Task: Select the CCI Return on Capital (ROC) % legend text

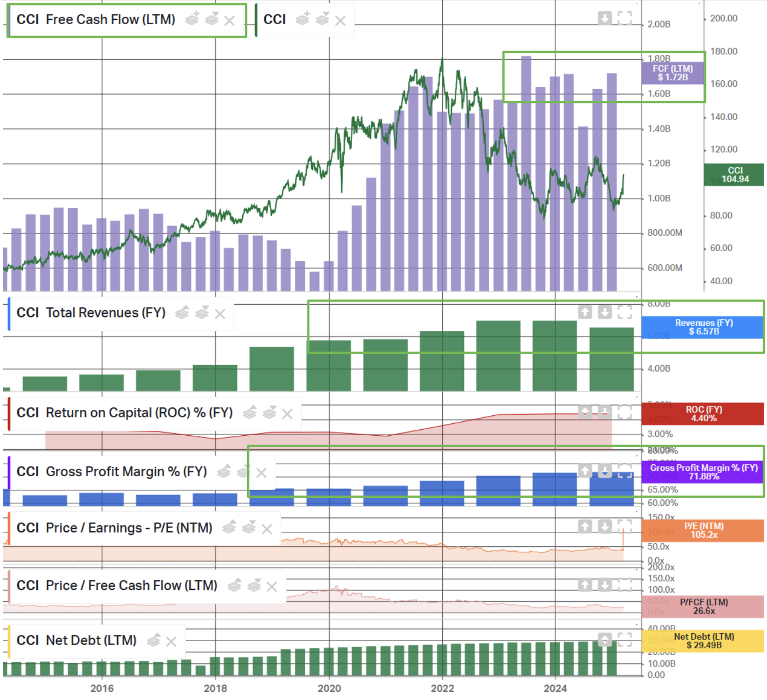Action: (125, 413)
